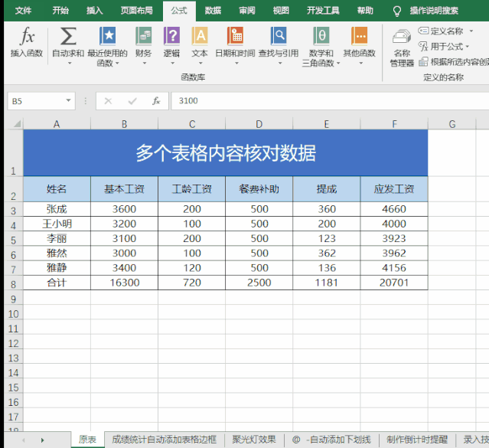Image resolution: width=489 pixels, height=448 pixels.
Task: Click the header cell 应发工资
Action: [x=394, y=189]
